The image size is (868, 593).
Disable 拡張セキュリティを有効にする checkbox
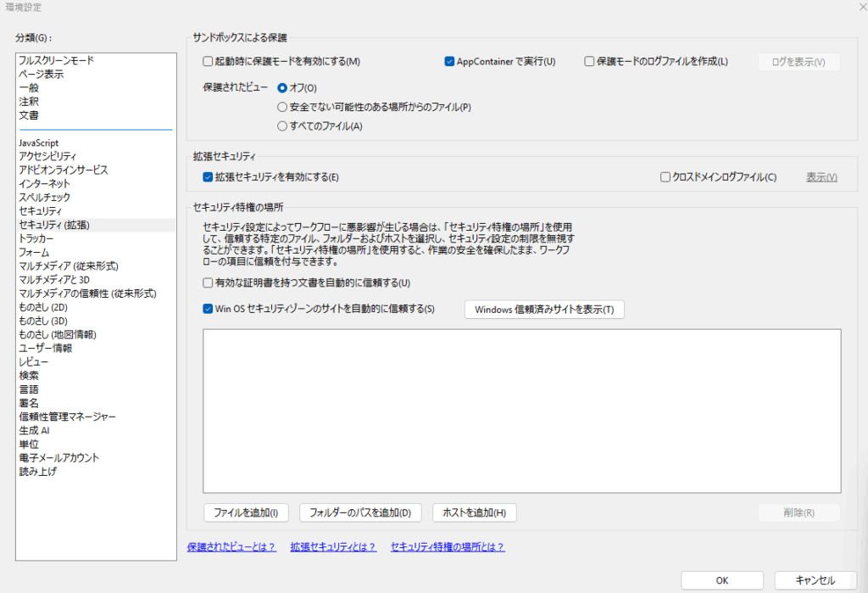(x=209, y=177)
